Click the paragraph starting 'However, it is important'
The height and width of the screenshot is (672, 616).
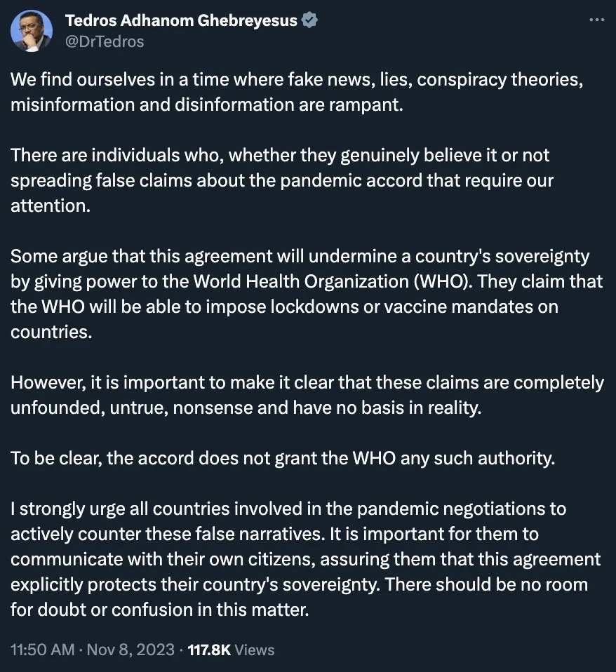(x=307, y=395)
